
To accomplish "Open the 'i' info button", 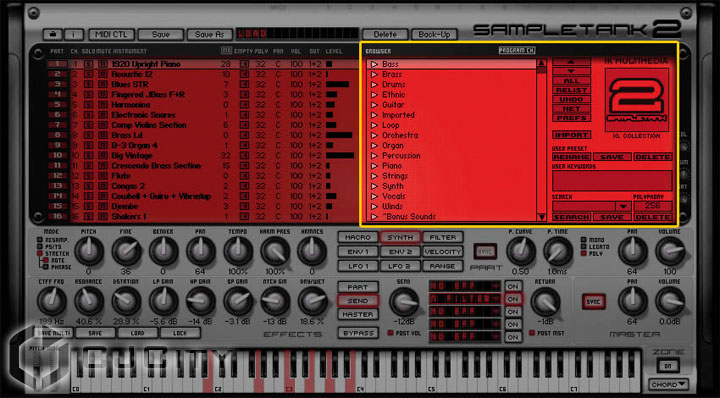I will coord(73,34).
